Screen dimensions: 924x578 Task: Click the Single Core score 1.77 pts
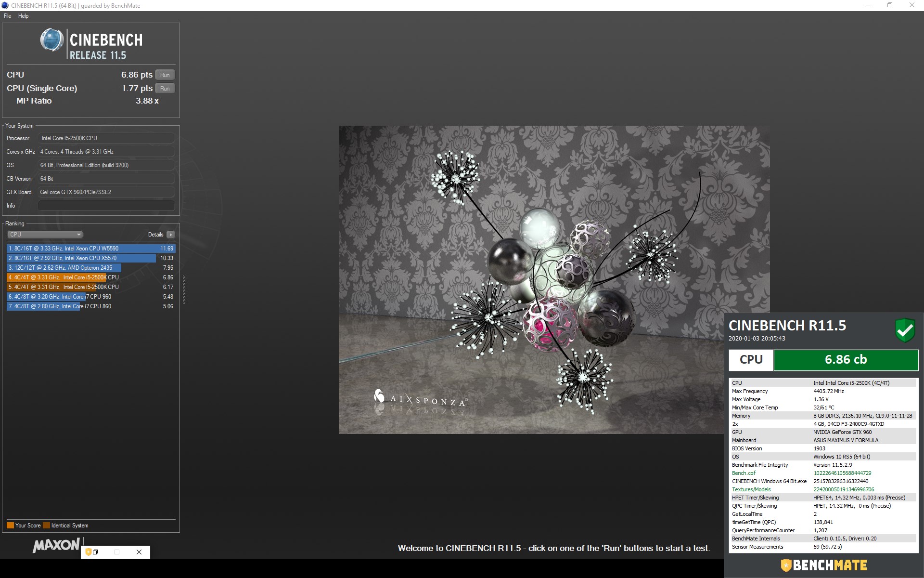click(x=137, y=88)
